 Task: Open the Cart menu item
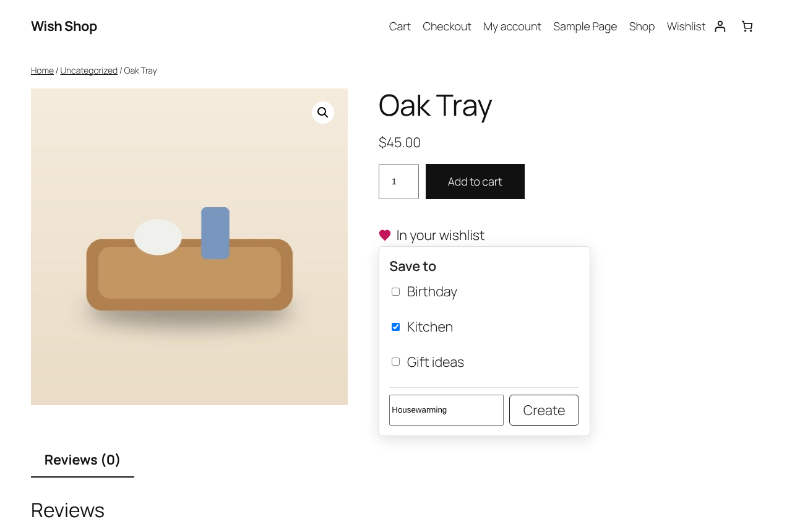click(x=400, y=27)
